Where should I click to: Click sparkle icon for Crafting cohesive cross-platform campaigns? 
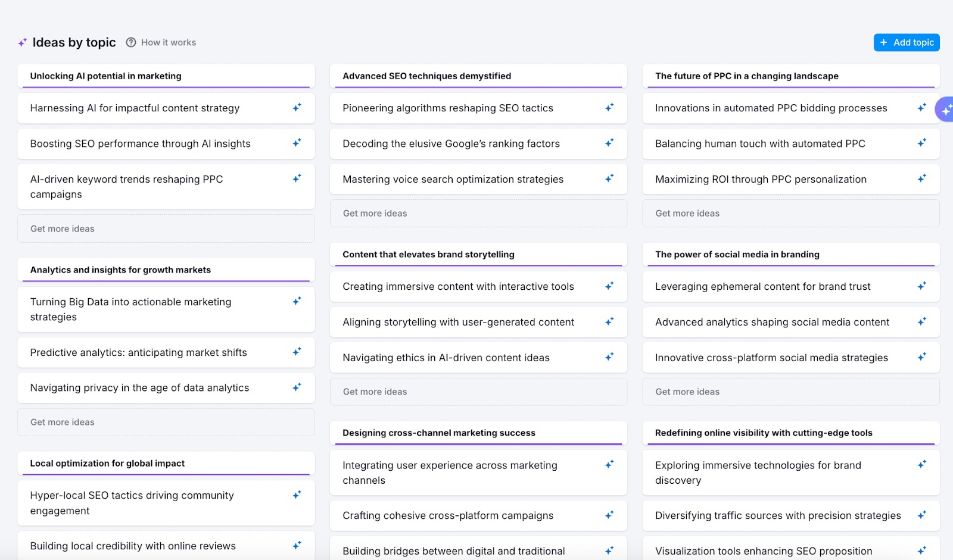tap(609, 515)
